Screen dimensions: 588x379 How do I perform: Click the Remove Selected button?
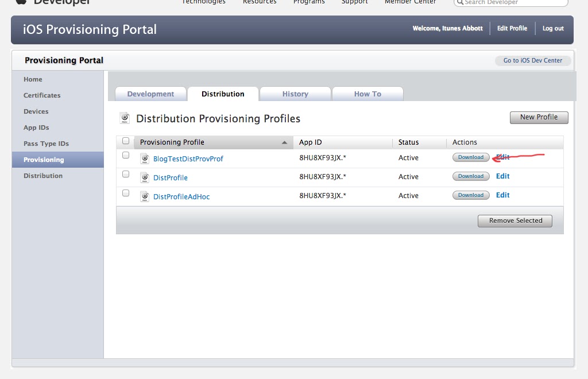click(515, 221)
